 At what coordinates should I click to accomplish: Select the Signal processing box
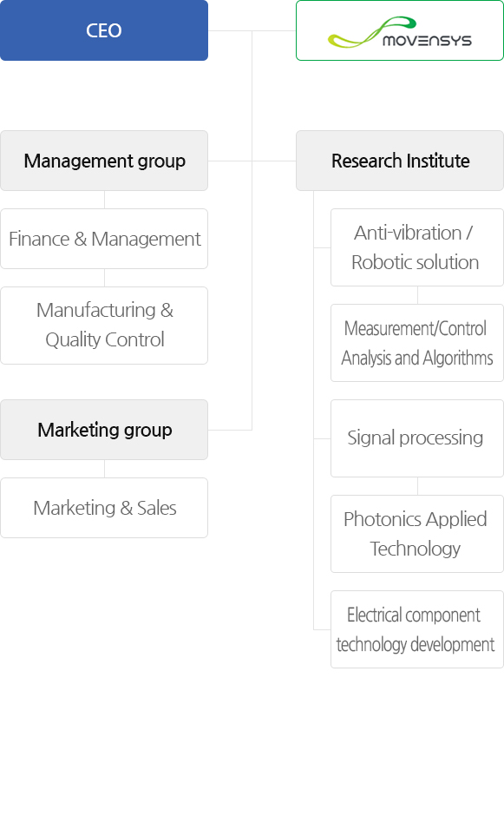pos(417,438)
